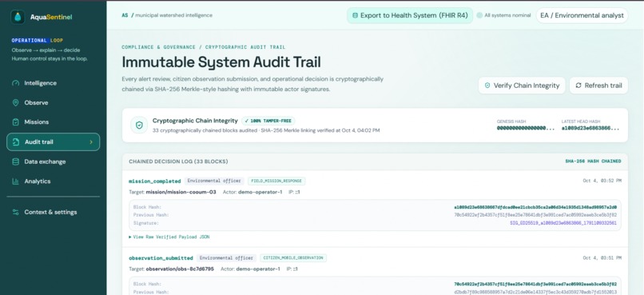Click the SIG_ED25519 signature value
644x295 pixels.
tap(563, 223)
